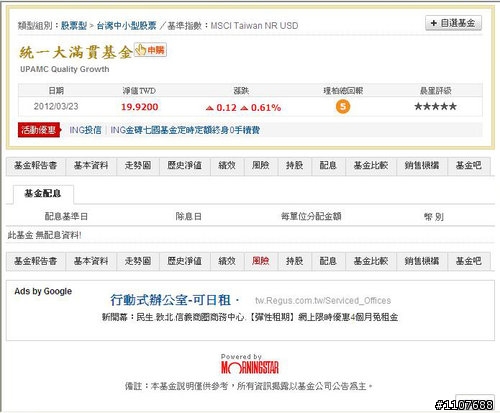Open red 風險 in the lower tab bar
Viewport: 500px width, 413px height.
point(261,261)
